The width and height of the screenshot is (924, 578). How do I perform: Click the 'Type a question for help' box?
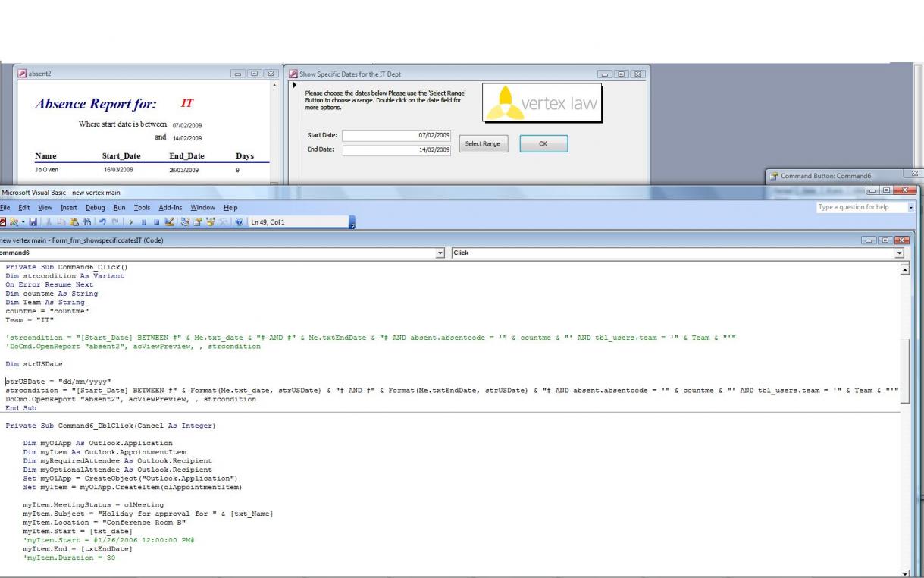point(861,207)
